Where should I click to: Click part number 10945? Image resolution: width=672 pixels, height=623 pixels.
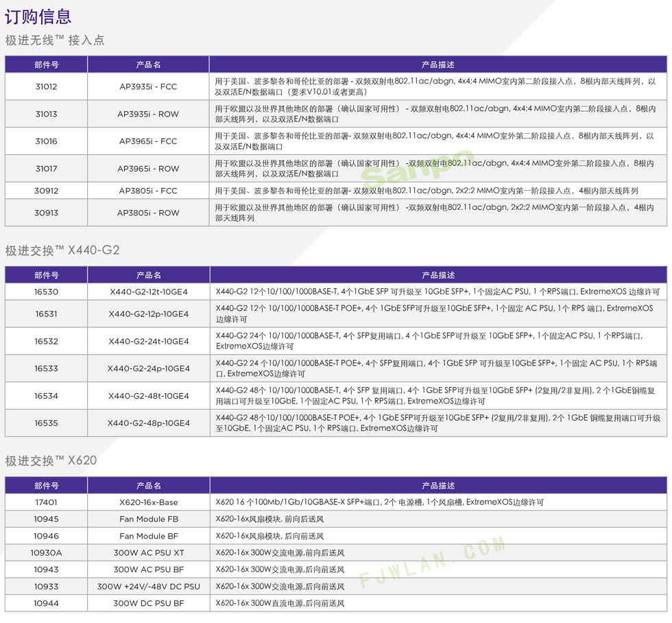[x=47, y=519]
